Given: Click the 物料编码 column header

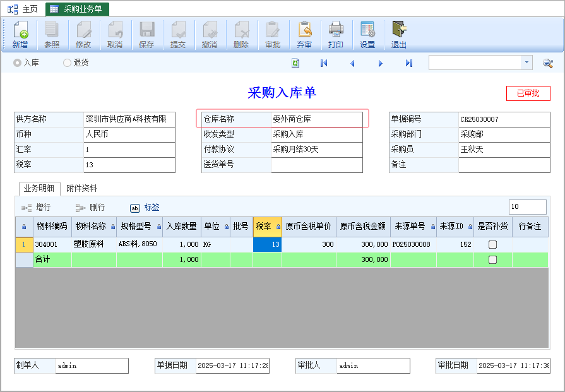Looking at the screenshot, I should point(52,226).
